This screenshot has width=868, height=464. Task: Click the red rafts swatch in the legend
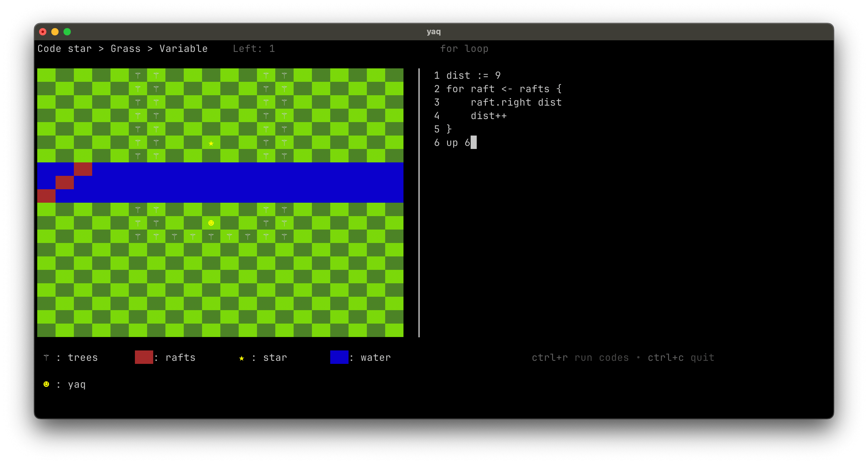point(144,357)
